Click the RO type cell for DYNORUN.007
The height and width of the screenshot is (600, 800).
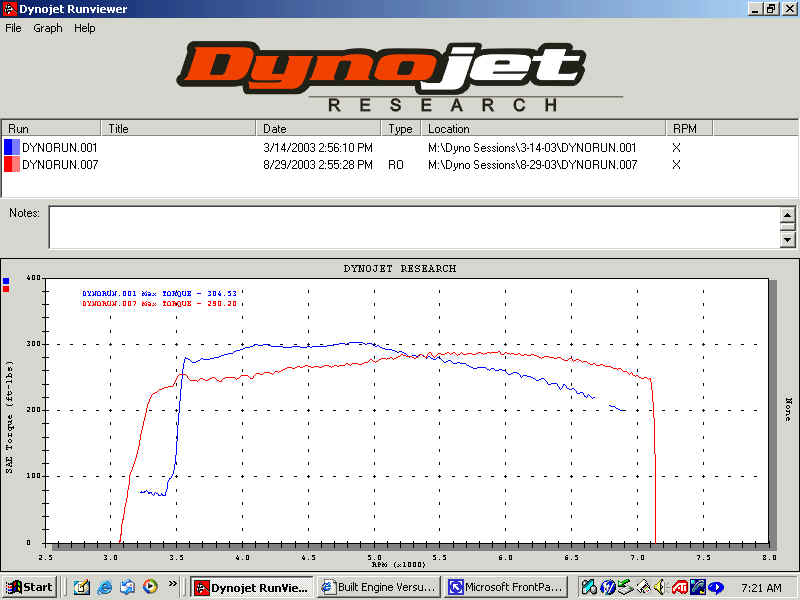click(x=395, y=165)
